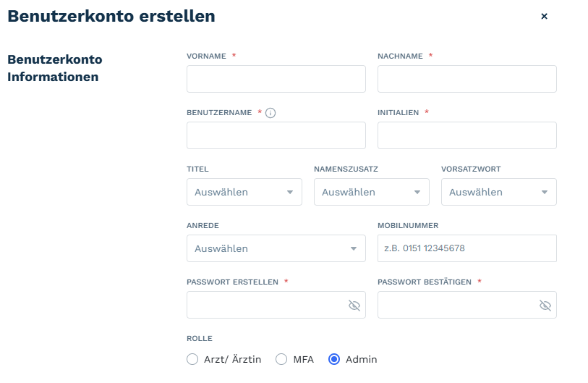Open the Anrede dropdown
This screenshot has width=588, height=383.
coord(276,248)
